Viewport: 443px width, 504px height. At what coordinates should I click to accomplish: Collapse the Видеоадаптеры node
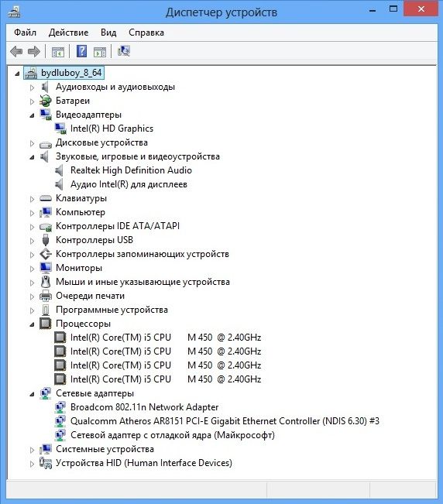coord(32,115)
